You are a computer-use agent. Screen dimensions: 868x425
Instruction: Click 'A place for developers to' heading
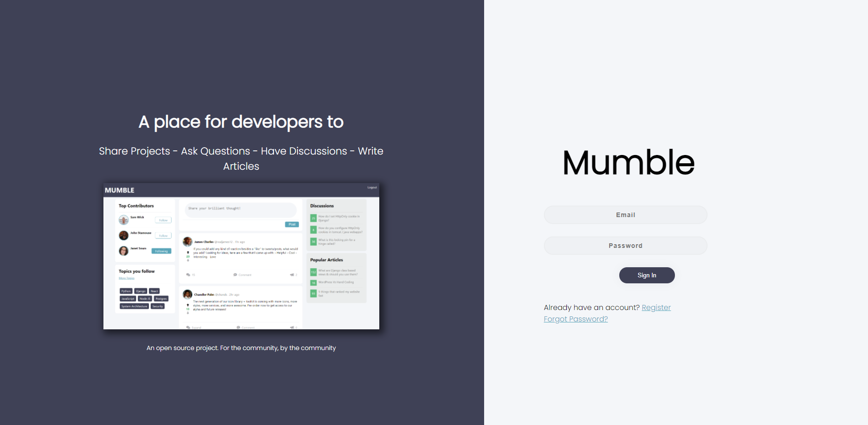[241, 122]
